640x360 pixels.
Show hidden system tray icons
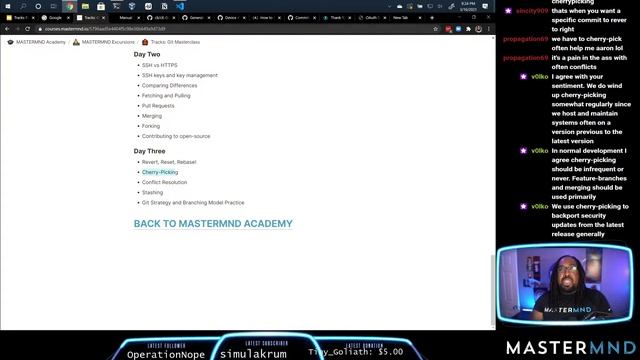(x=389, y=7)
